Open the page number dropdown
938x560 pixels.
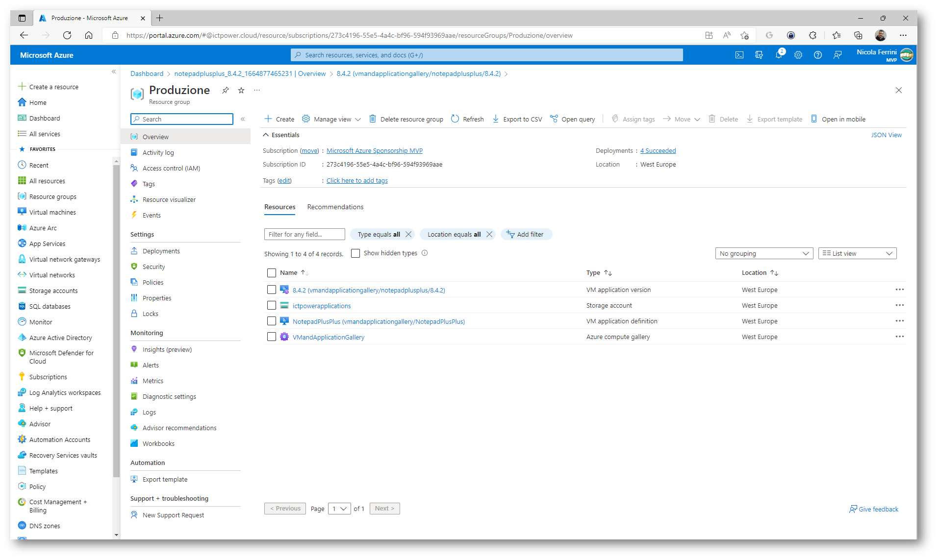pos(339,509)
